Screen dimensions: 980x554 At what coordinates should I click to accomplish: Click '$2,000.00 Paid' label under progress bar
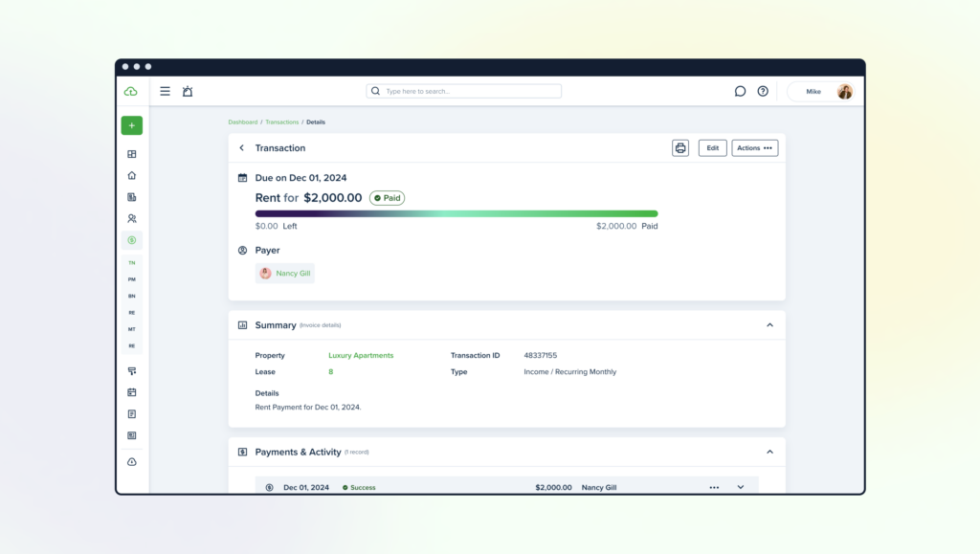pos(627,226)
